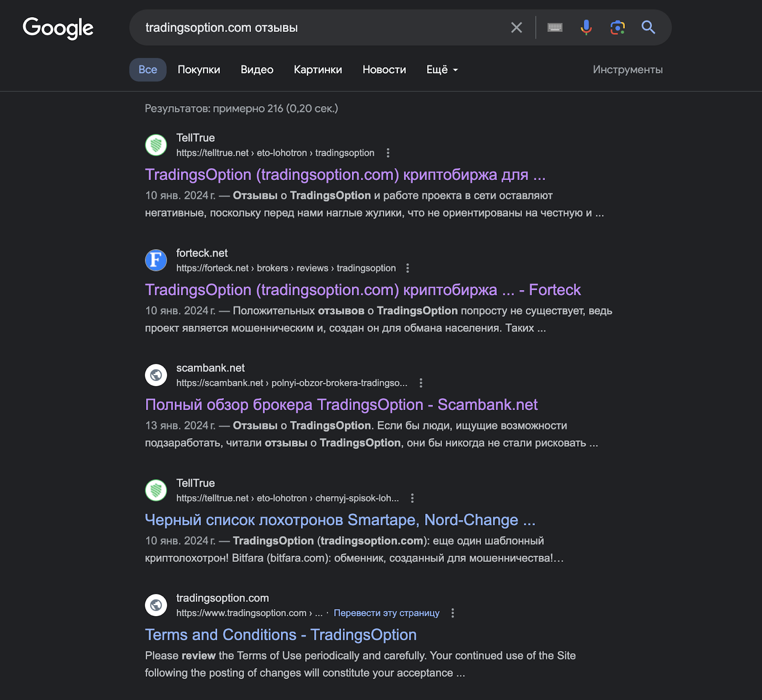Open more options for scambank.net result
762x700 pixels.
421,383
